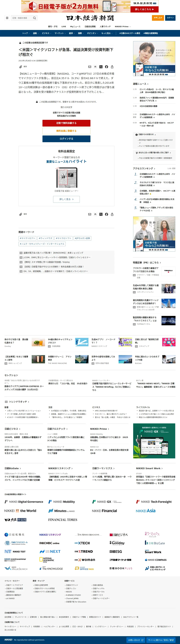
Task: Share on X using bottom icon
Action: click(101, 214)
